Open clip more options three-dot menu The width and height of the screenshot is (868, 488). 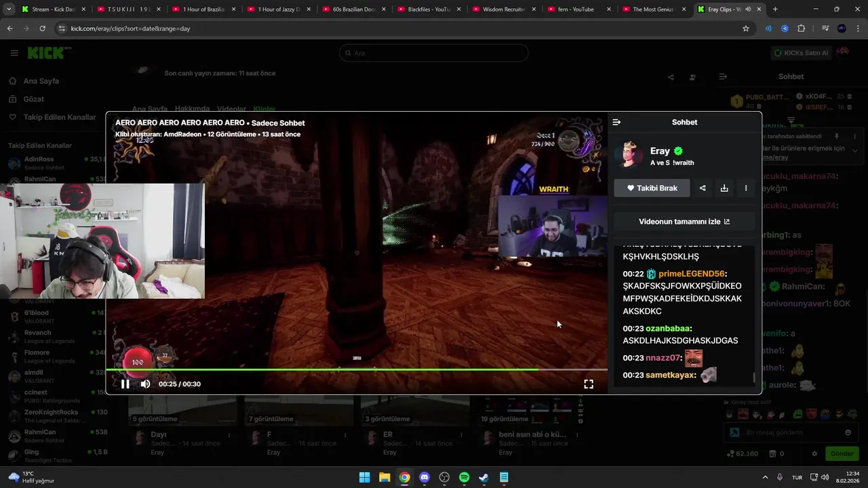[x=746, y=188]
